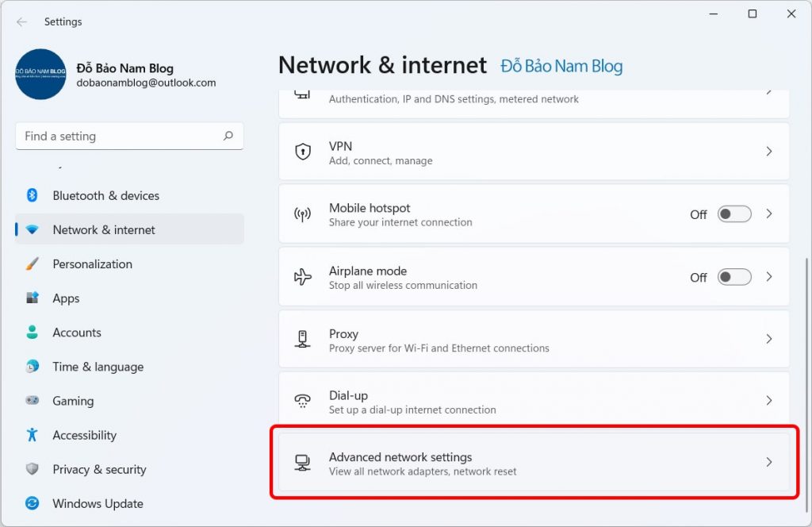Click 'Set up a dial-up internet connection' text
Screen dimensions: 812x527
(412, 410)
